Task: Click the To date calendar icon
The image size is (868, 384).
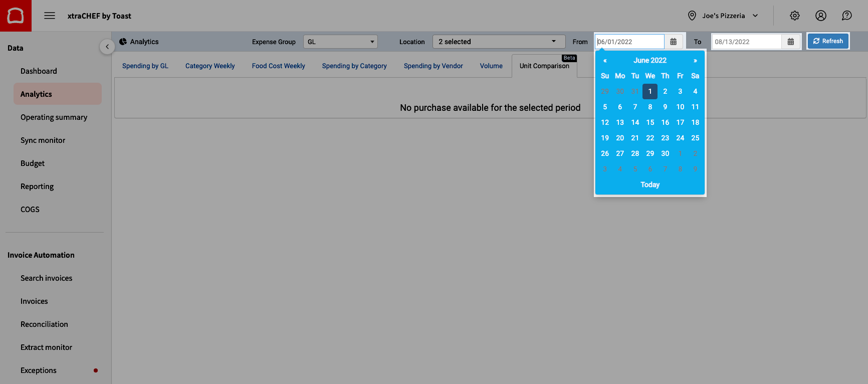Action: click(x=791, y=42)
